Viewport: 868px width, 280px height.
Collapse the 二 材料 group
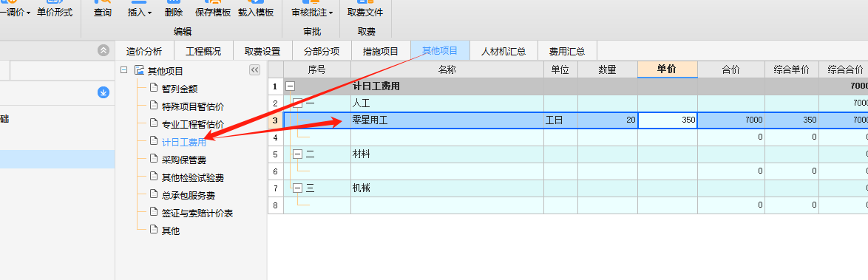pyautogui.click(x=298, y=154)
